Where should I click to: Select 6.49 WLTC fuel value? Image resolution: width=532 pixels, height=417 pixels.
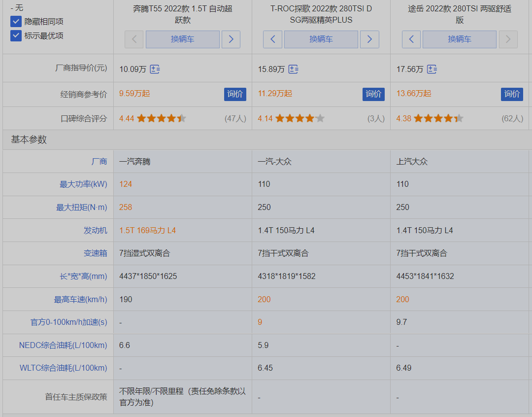click(404, 368)
